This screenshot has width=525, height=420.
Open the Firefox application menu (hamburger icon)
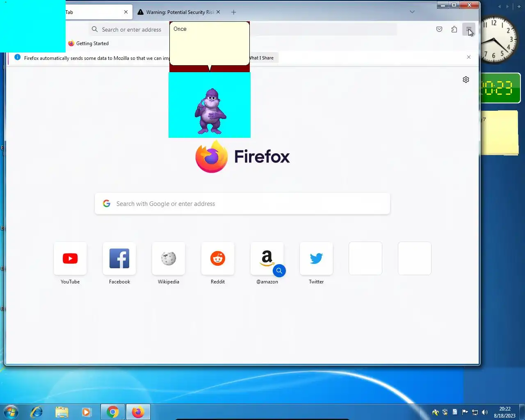coord(468,29)
